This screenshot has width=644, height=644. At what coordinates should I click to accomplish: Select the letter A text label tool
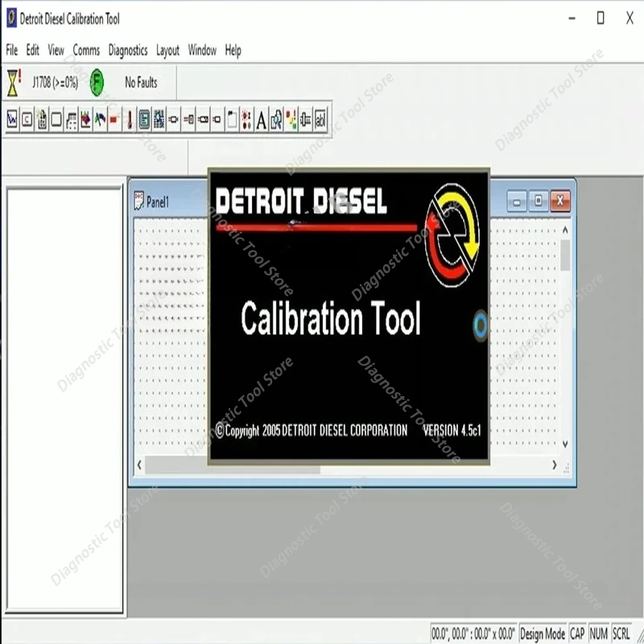[x=261, y=120]
